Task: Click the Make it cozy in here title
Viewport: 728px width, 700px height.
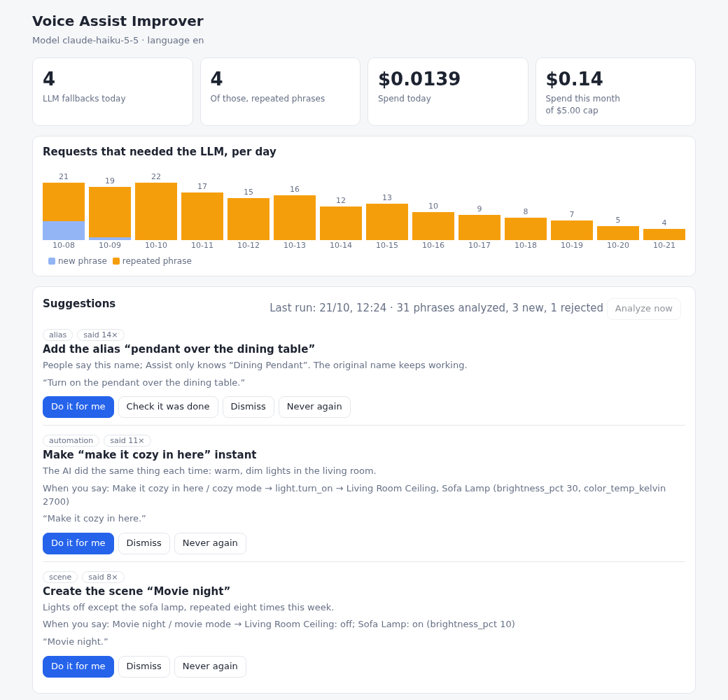Action: 150,455
